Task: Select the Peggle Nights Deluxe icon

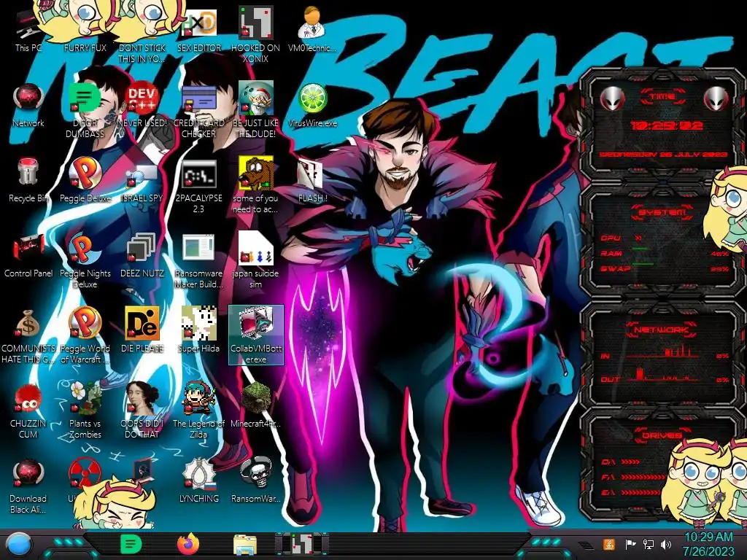Action: pos(85,261)
